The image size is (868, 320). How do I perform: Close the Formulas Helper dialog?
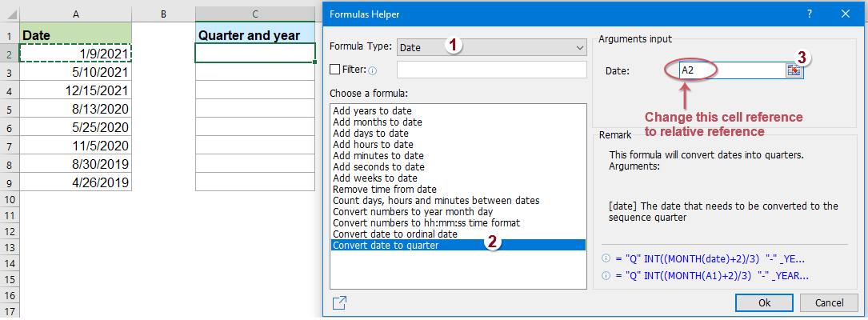tap(846, 14)
